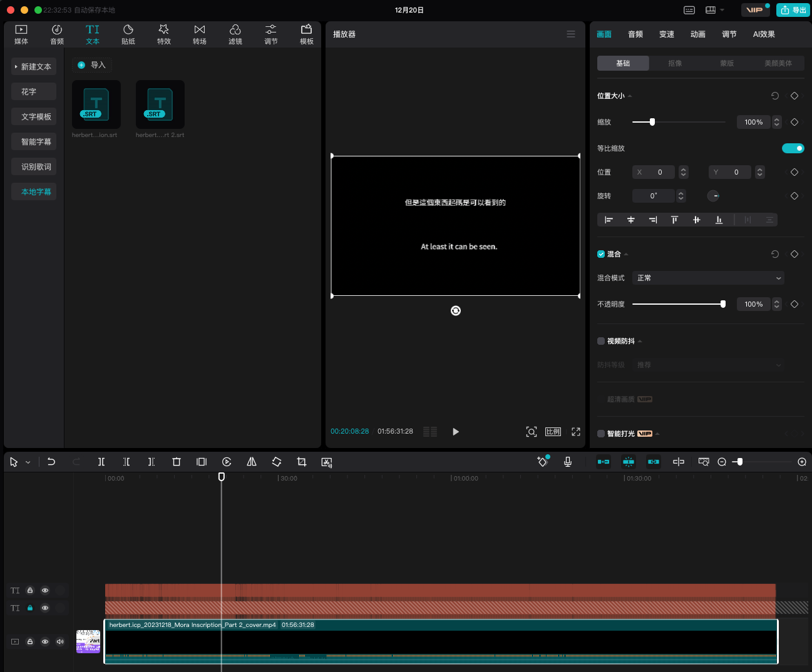The image size is (812, 672).
Task: Open the 滤镜 filters panel
Action: coord(235,34)
